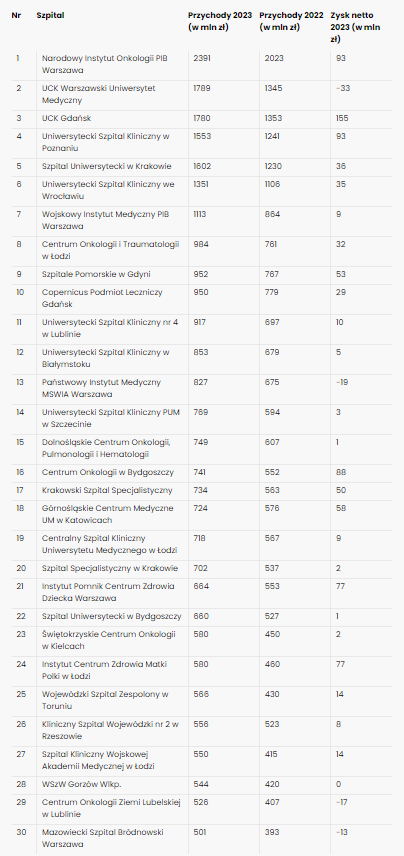404x856 pixels.
Task: Click row number 30 cell
Action: click(x=21, y=832)
